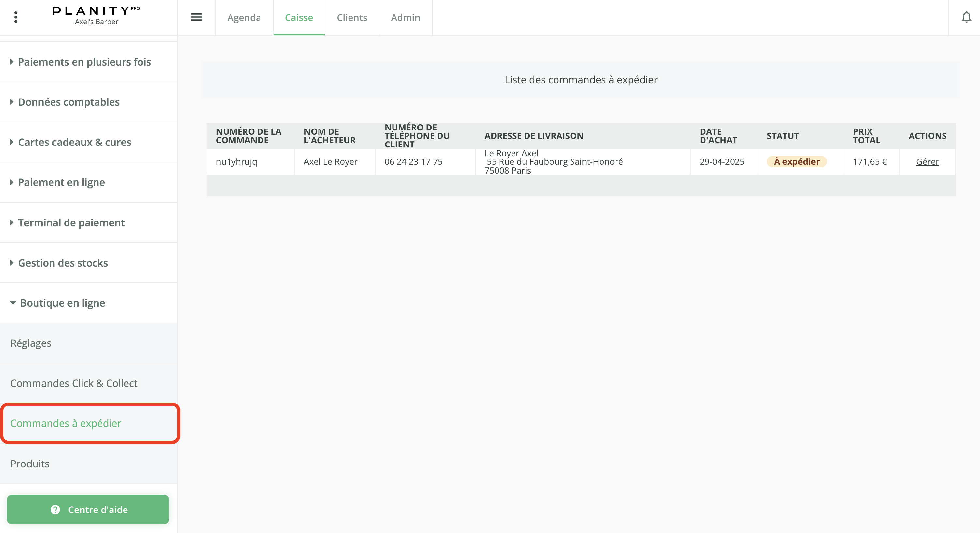Expand Paiement en ligne section
980x533 pixels.
[61, 182]
